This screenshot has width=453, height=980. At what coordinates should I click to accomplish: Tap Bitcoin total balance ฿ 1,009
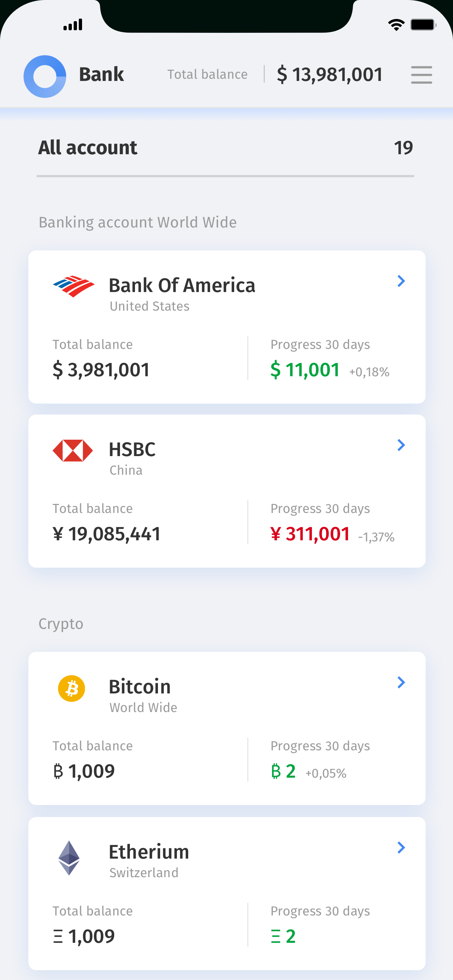coord(84,771)
